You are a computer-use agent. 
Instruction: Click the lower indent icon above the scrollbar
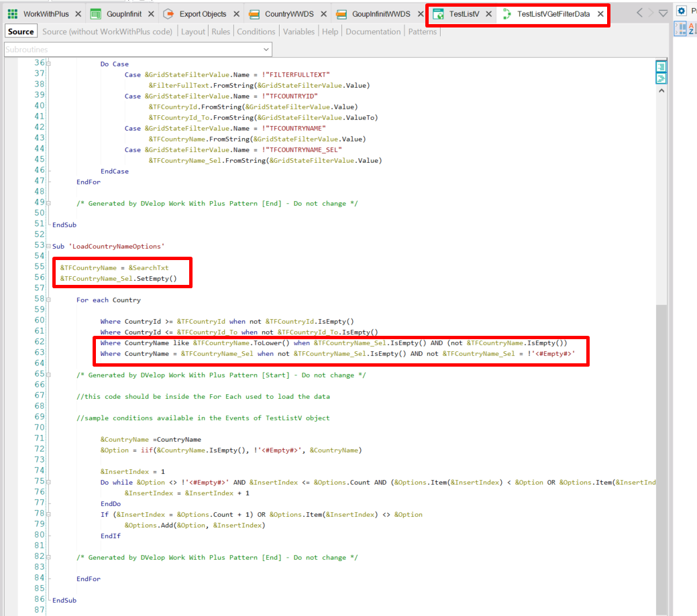pos(661,78)
